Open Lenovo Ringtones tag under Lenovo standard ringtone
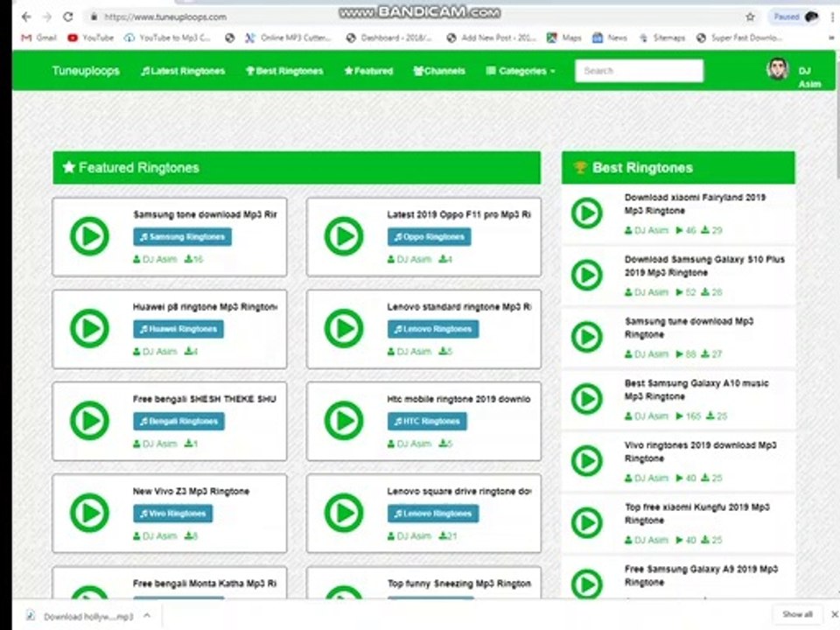 (433, 329)
